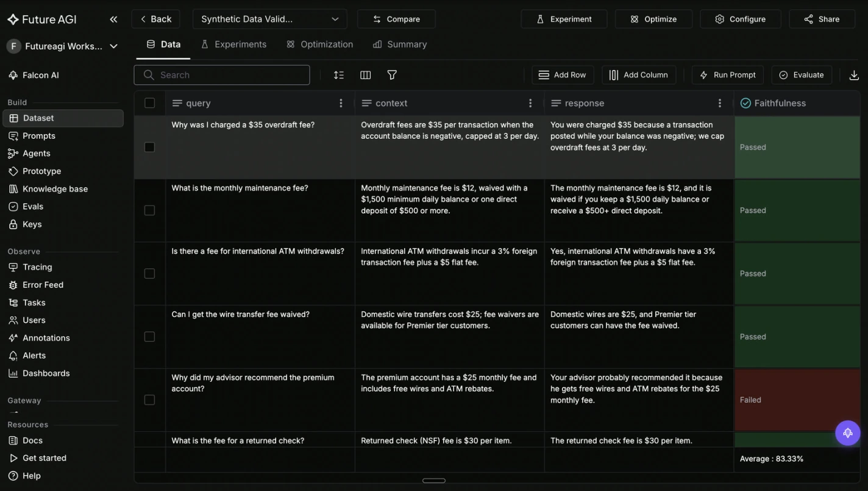Focus the Search input field
868x491 pixels.
coord(222,75)
